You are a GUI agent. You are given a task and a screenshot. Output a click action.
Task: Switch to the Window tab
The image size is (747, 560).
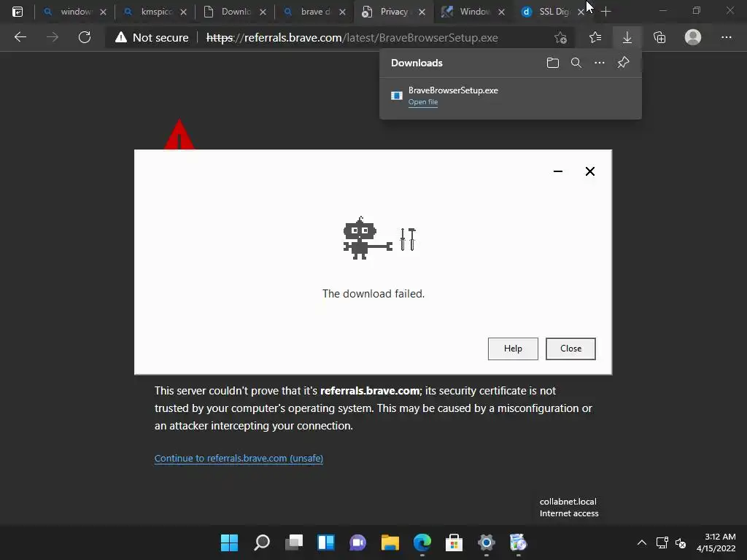pyautogui.click(x=474, y=12)
